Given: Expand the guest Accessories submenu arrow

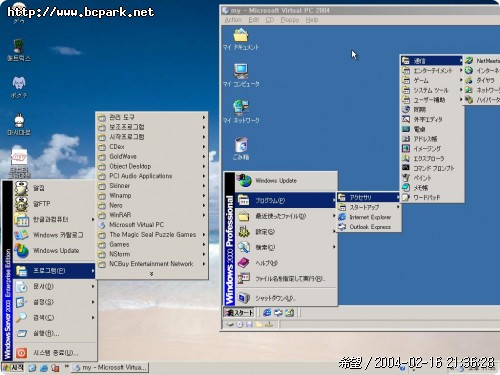Looking at the screenshot, I should [x=398, y=197].
